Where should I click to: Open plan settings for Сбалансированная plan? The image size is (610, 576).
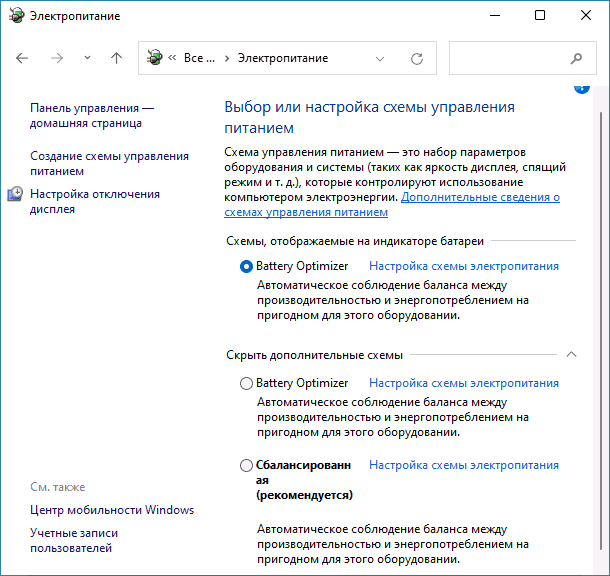(464, 465)
